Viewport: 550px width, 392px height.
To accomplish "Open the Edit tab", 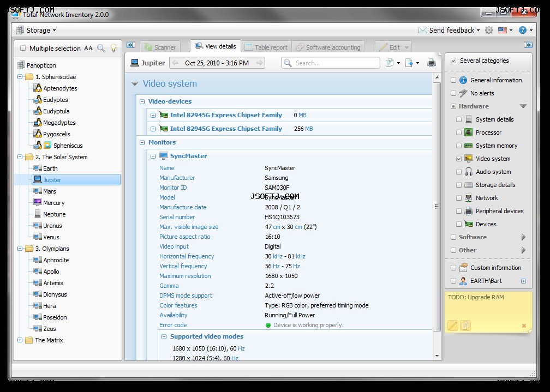I will coord(394,47).
